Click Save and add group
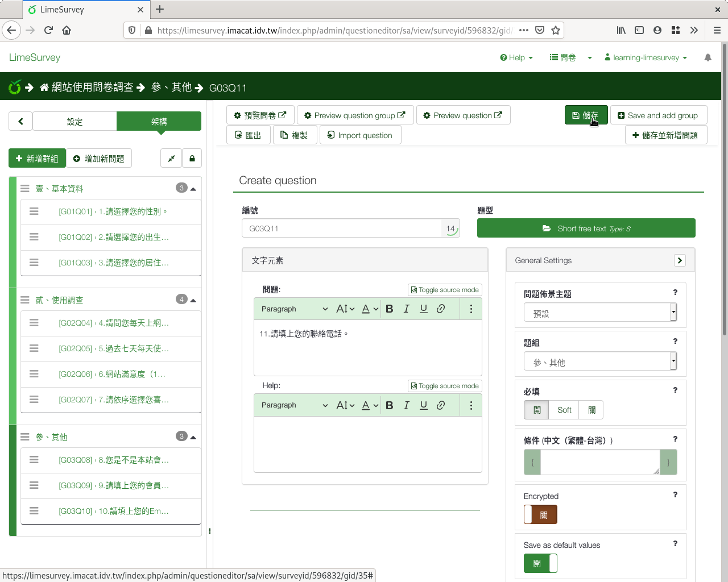The width and height of the screenshot is (728, 582). tap(659, 115)
